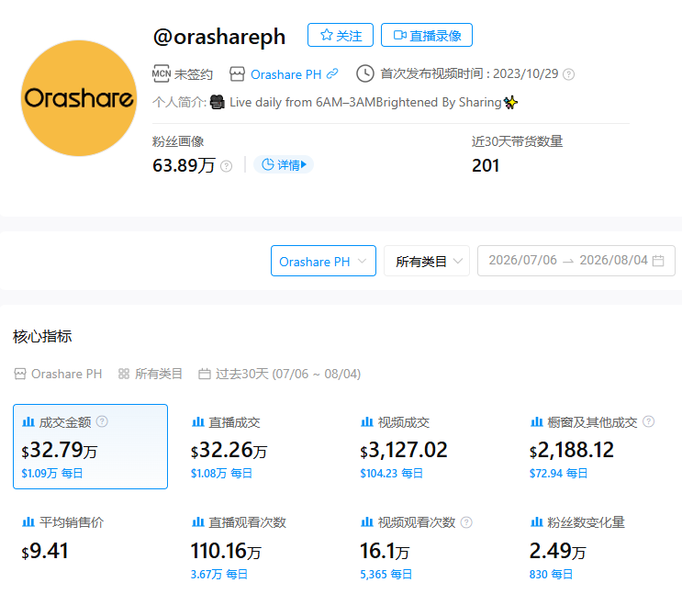The width and height of the screenshot is (682, 616).
Task: Open the 直播录像 live recording button
Action: 426,35
